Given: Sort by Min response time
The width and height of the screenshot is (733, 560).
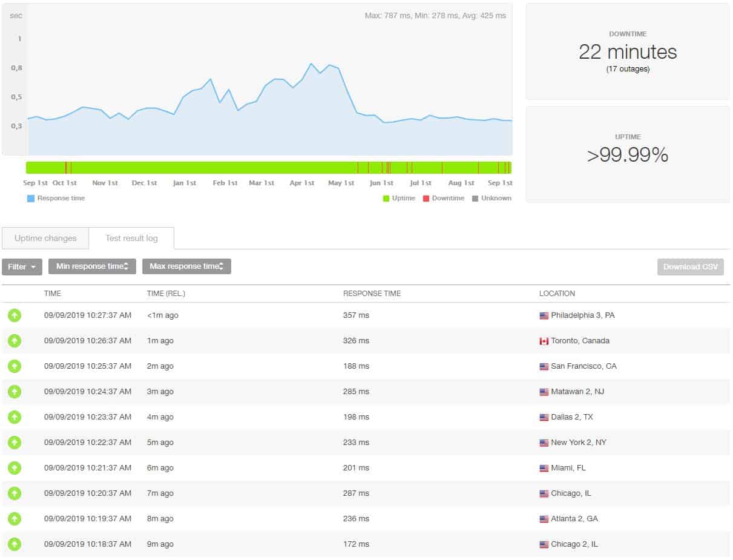Looking at the screenshot, I should (92, 266).
